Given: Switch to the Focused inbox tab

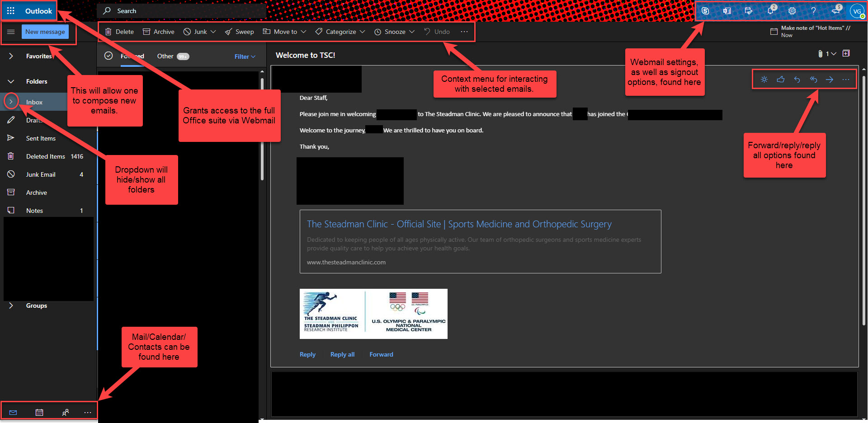Looking at the screenshot, I should (x=132, y=56).
